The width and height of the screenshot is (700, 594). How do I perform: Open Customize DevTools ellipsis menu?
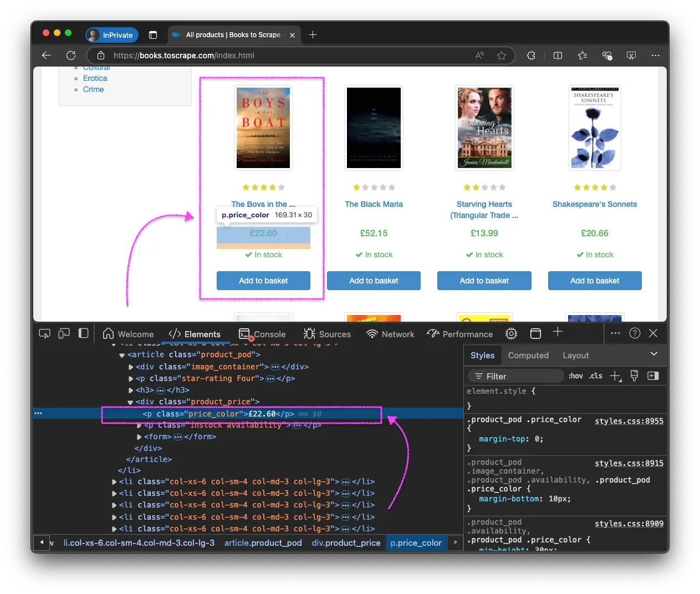click(x=615, y=333)
